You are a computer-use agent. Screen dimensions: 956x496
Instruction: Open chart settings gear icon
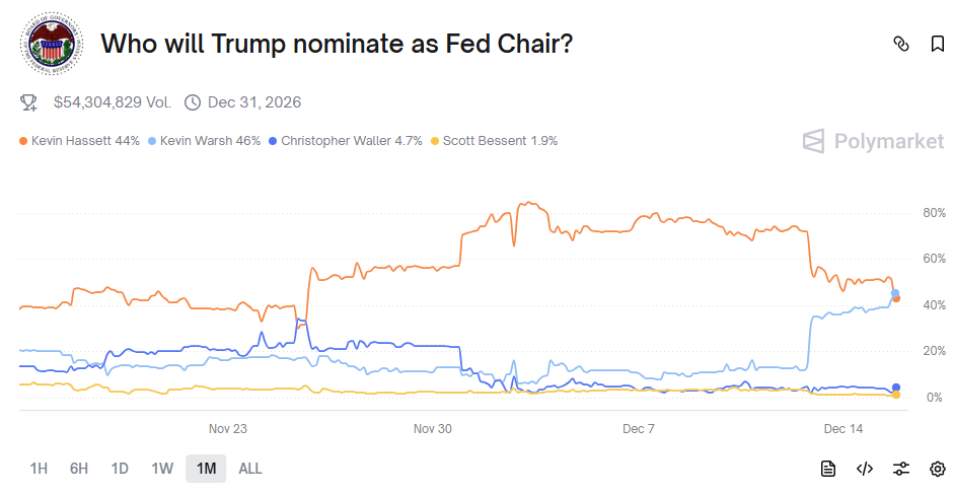[x=937, y=468]
